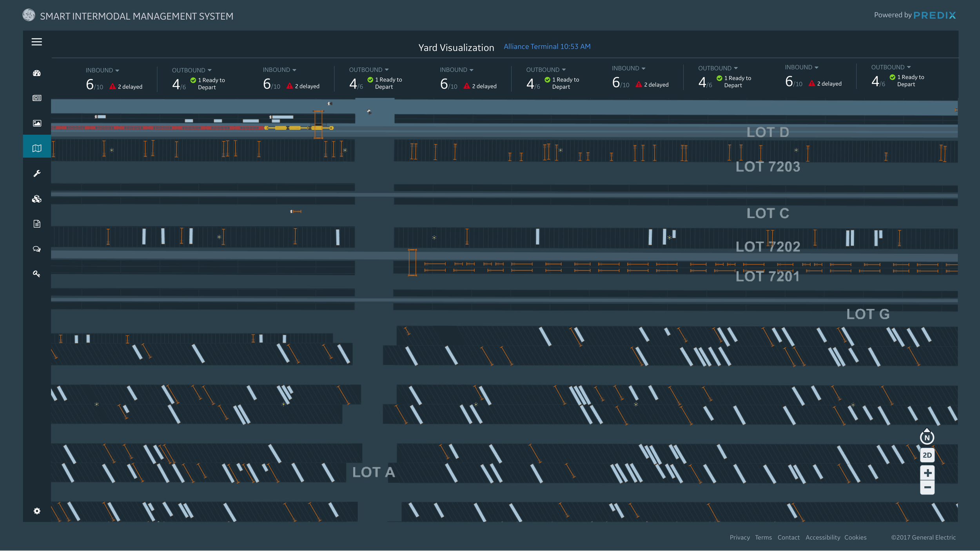Image resolution: width=980 pixels, height=551 pixels.
Task: Expand the first OUTBOUND dropdown
Action: (x=192, y=71)
